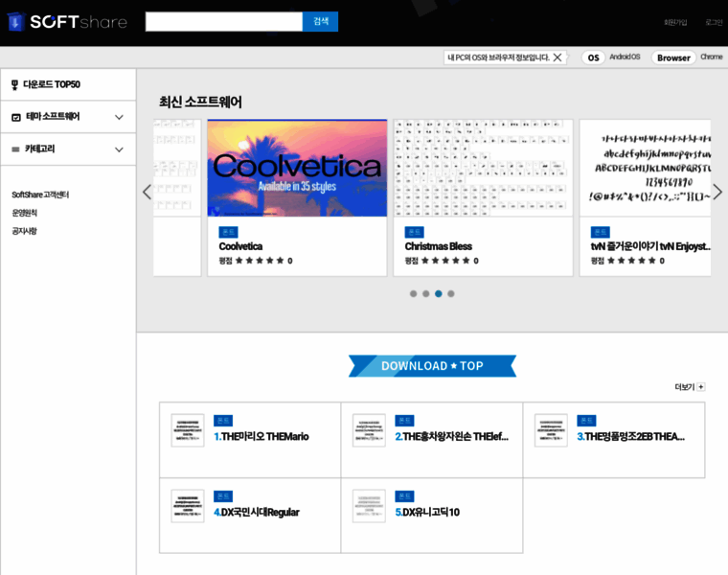Click the 폰트 tag above DX국민시대Regular
Screen dimensions: 728x575
point(223,496)
